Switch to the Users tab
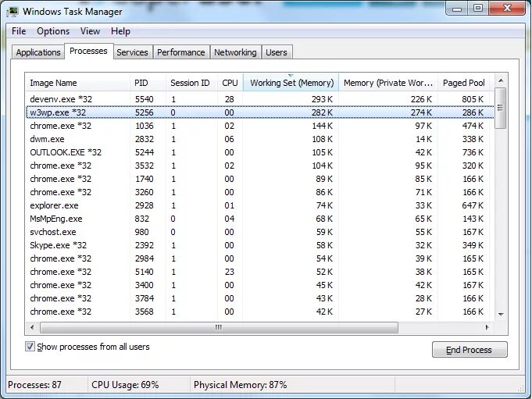Screen dimensions: 532x399 pyautogui.click(x=277, y=52)
